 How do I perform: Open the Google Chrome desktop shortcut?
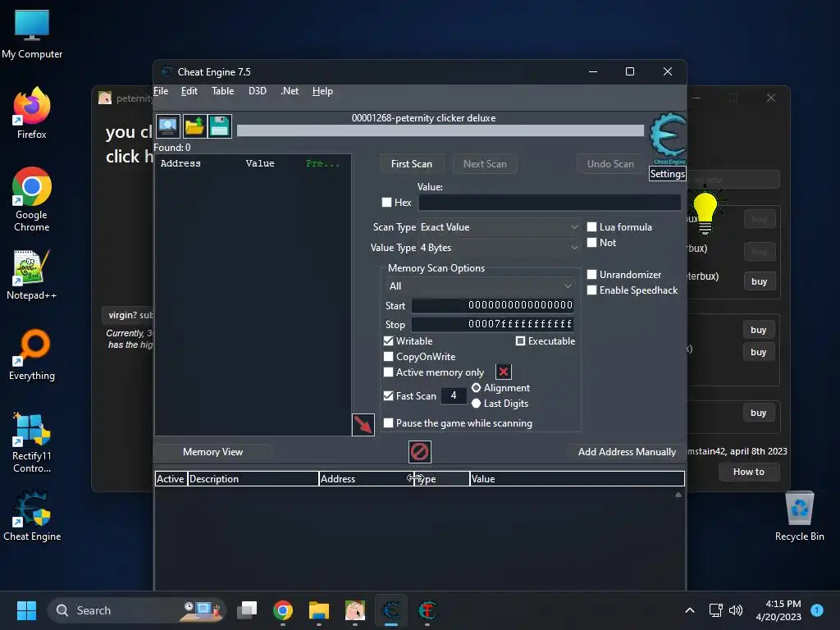pos(32,199)
